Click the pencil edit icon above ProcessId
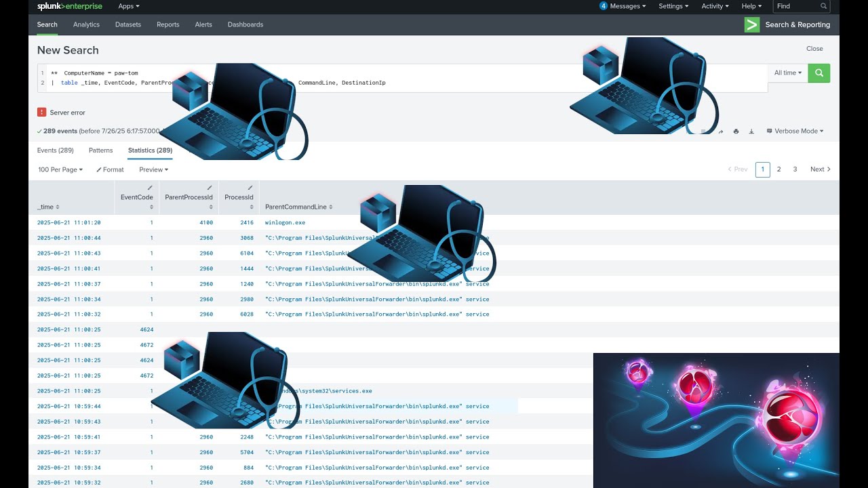The width and height of the screenshot is (868, 488). click(250, 188)
